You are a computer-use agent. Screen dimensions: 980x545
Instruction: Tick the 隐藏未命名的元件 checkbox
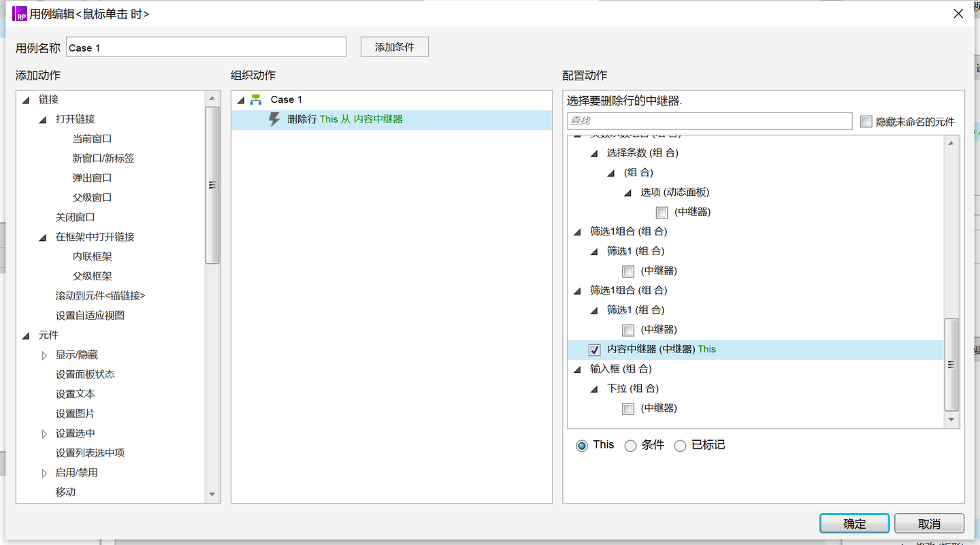click(x=866, y=122)
